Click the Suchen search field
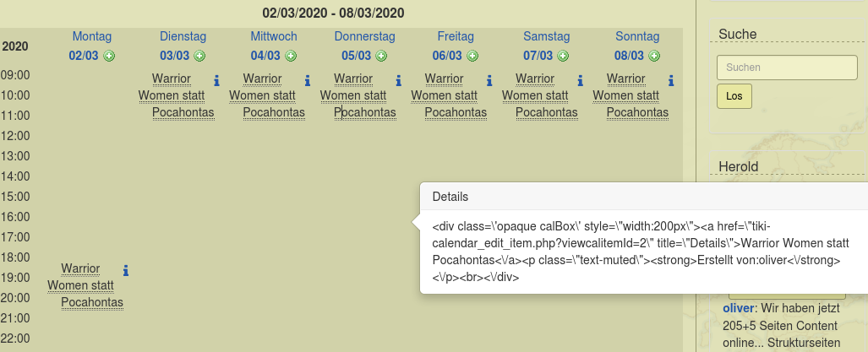 click(787, 68)
